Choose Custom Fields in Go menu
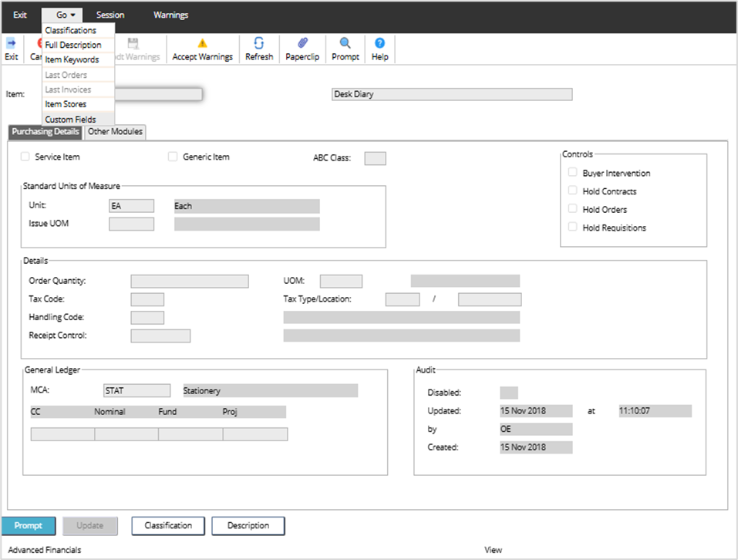Screen dimensions: 738x560 coord(70,120)
